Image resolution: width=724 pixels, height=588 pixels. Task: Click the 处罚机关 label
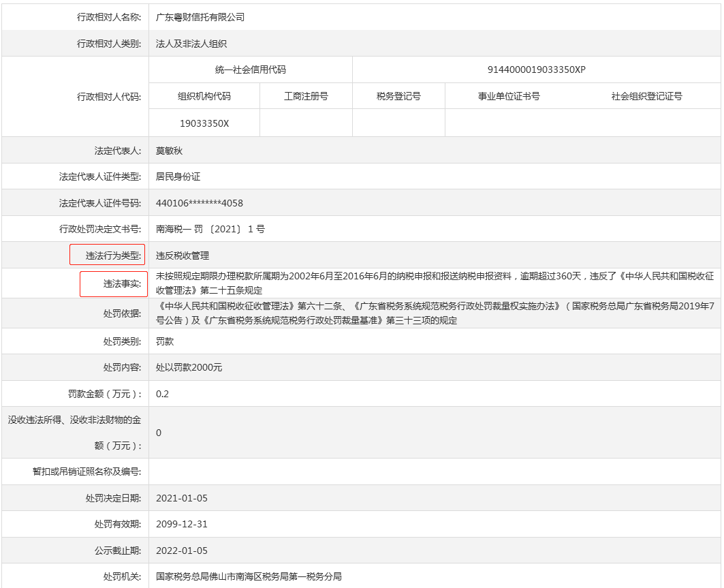click(x=122, y=576)
